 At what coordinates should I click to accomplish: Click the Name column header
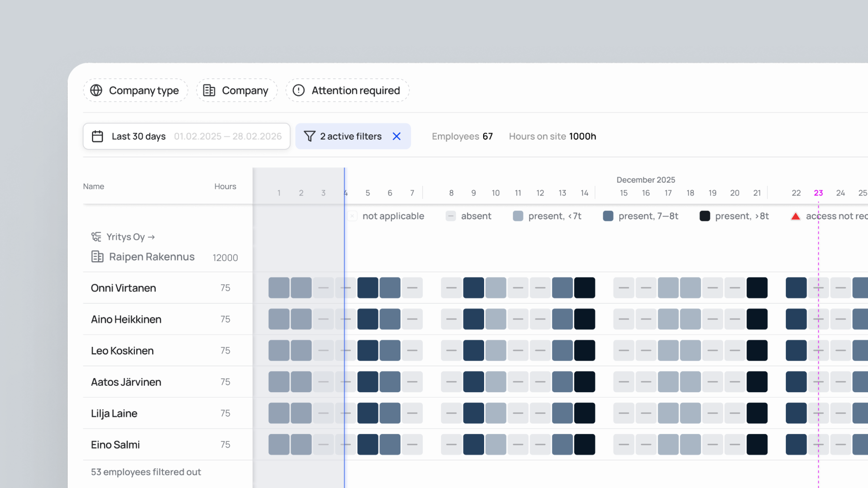(93, 186)
